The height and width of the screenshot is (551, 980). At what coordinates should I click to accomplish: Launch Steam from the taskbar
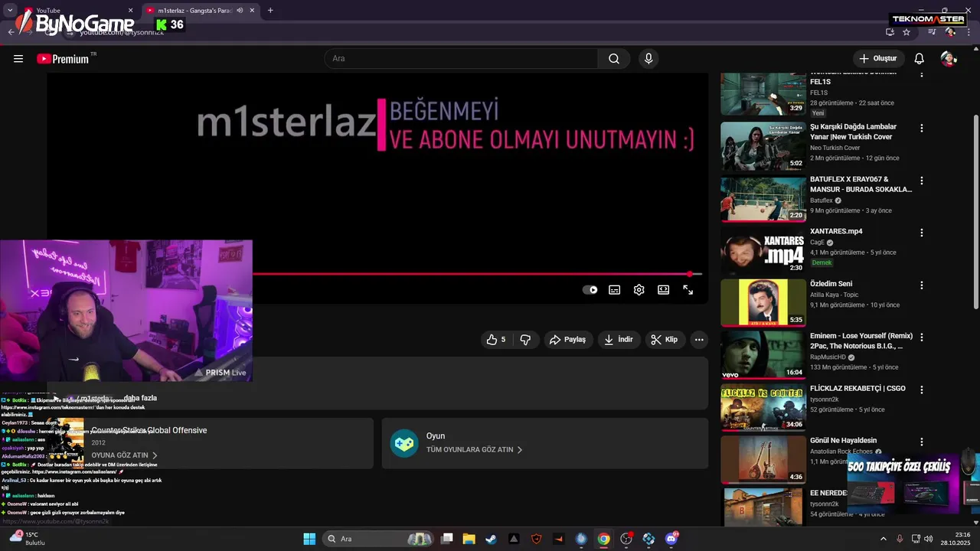tap(491, 539)
